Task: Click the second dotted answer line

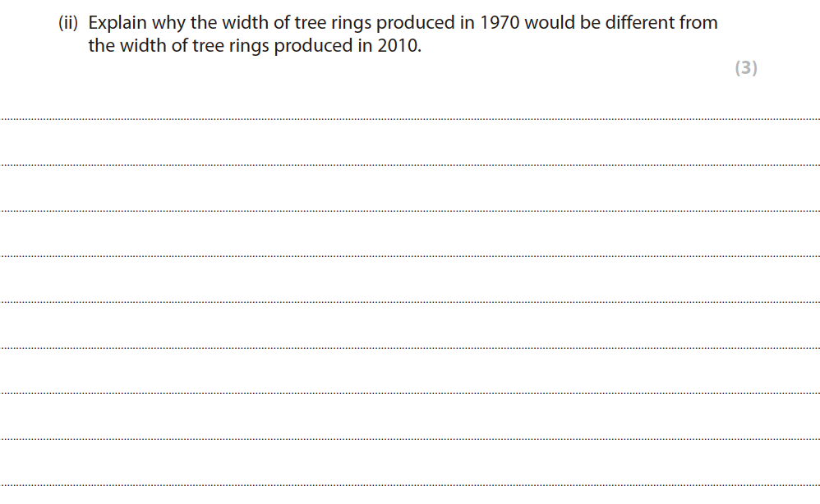Action: 410,165
